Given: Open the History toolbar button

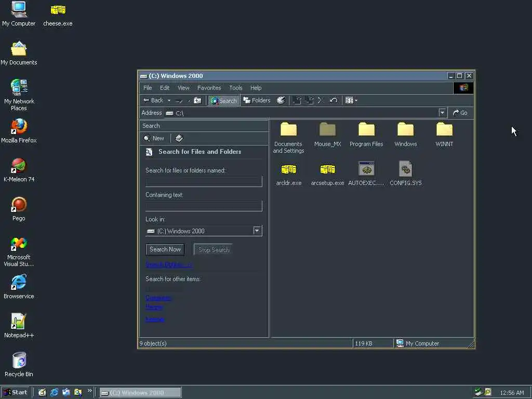Looking at the screenshot, I should (281, 100).
